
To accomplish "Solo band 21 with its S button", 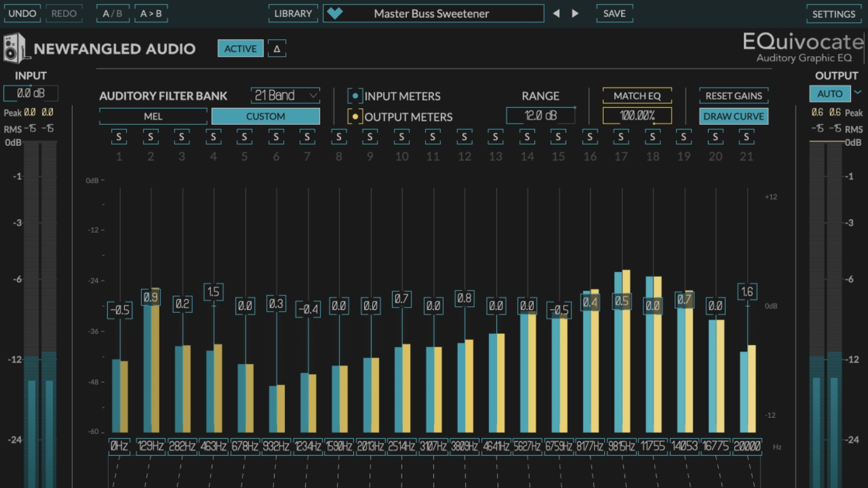I will click(746, 136).
